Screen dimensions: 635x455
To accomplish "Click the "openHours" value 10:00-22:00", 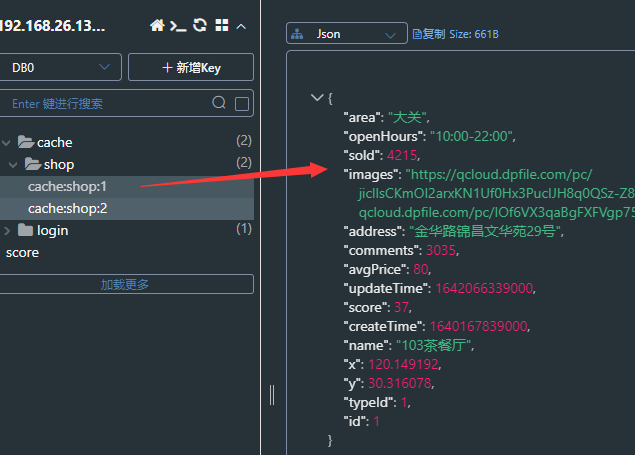I will [x=472, y=136].
